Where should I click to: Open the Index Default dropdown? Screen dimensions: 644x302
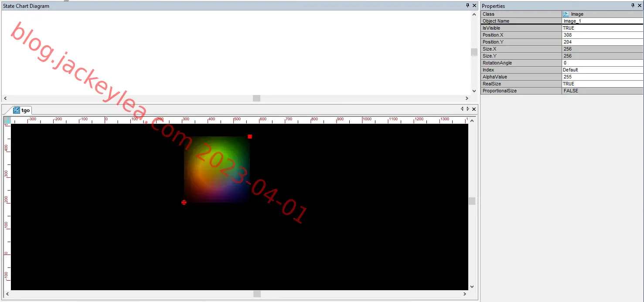pyautogui.click(x=602, y=70)
